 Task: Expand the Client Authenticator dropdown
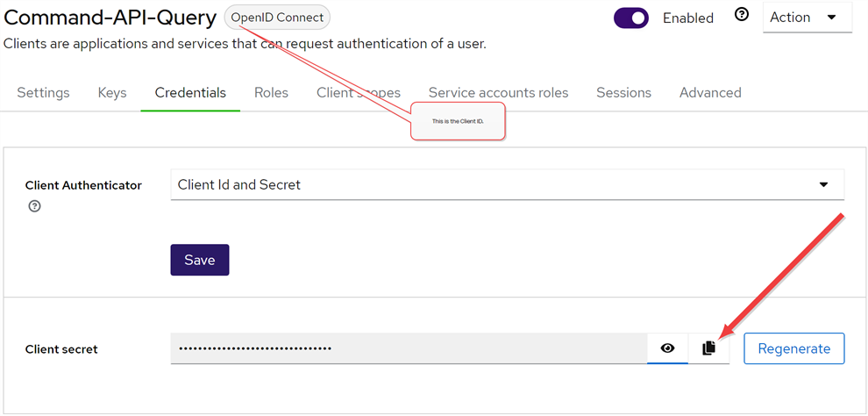coord(508,184)
